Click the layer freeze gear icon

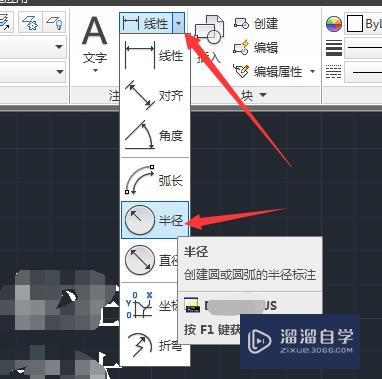(x=30, y=22)
